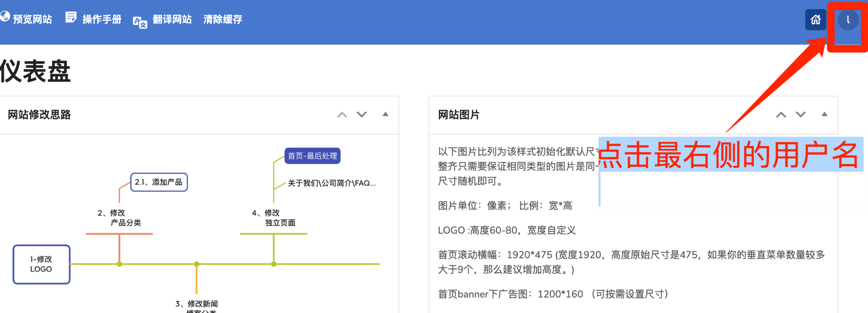Collapse the 网站修改思路 panel with its triangle
This screenshot has width=868, height=313.
(x=385, y=114)
